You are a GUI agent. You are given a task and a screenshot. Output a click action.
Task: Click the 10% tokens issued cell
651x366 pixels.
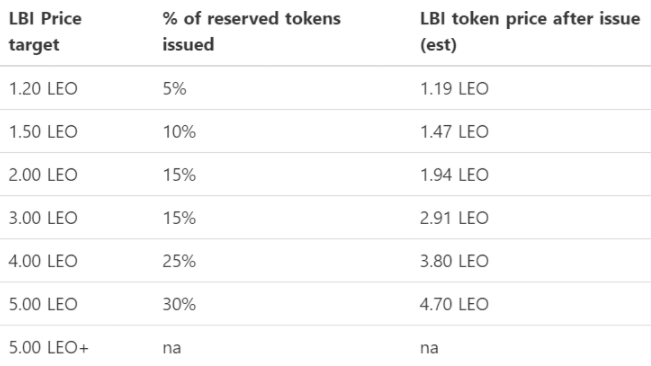click(179, 132)
